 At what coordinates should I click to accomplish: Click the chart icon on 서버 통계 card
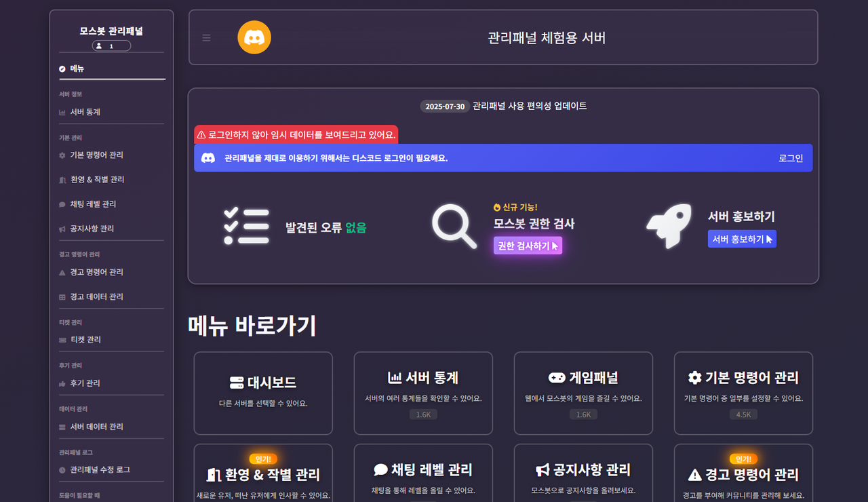pyautogui.click(x=395, y=378)
